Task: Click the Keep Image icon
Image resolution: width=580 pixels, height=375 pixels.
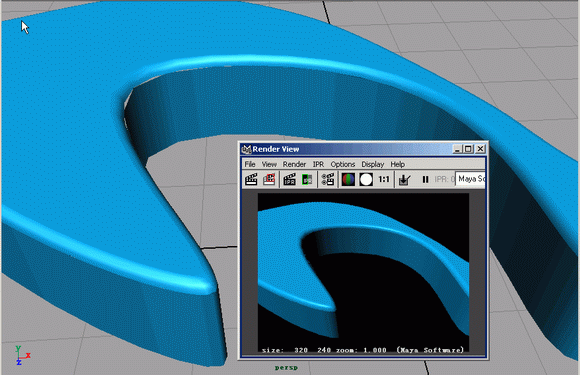Action: coord(404,179)
